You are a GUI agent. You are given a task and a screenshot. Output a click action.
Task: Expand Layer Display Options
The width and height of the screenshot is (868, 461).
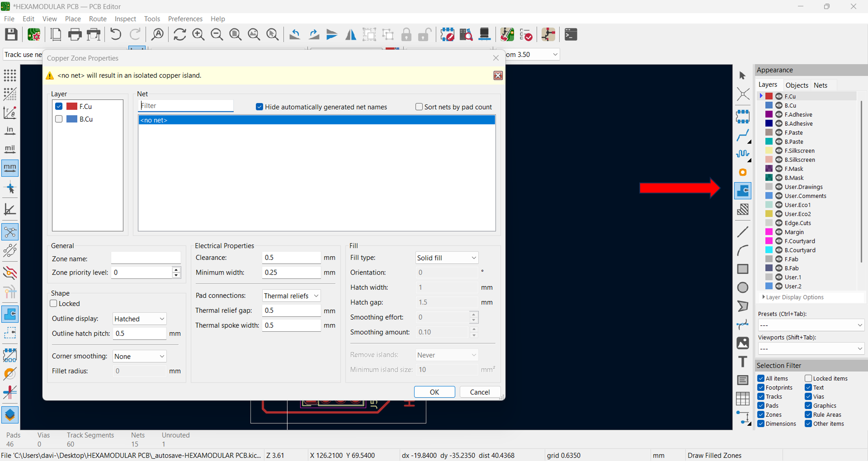[x=793, y=297]
